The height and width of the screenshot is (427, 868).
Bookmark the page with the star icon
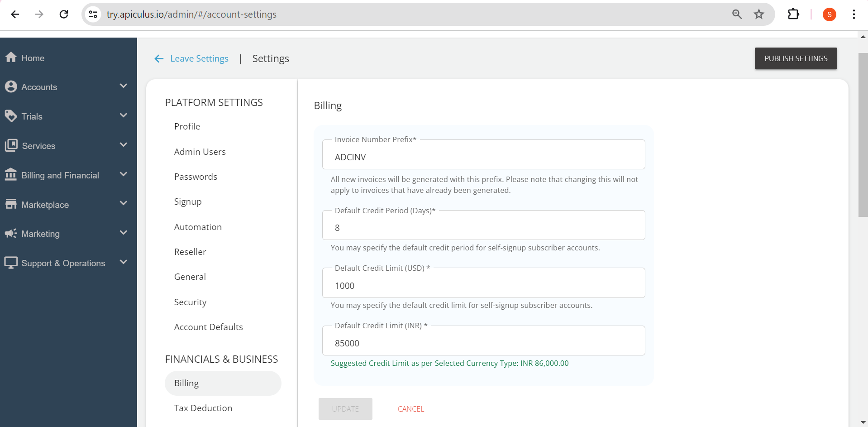coord(758,14)
